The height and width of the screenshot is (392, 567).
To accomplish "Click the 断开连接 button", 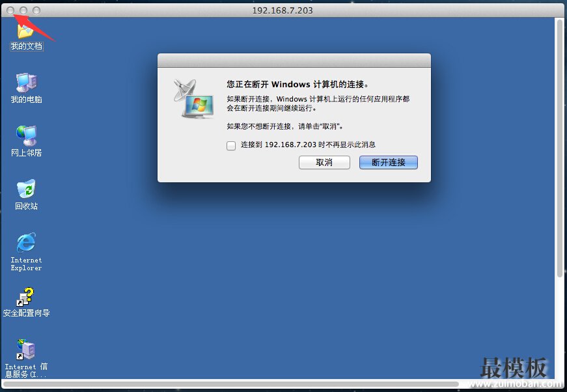I will (389, 162).
